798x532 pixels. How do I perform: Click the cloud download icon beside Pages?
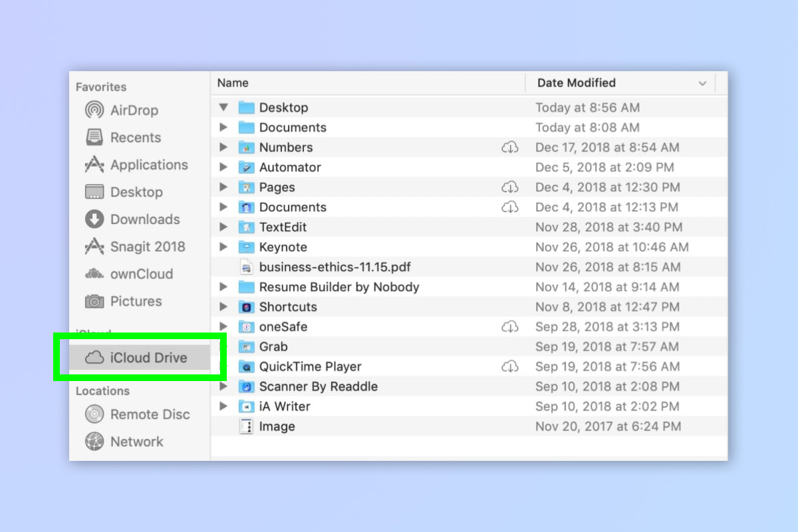[509, 188]
